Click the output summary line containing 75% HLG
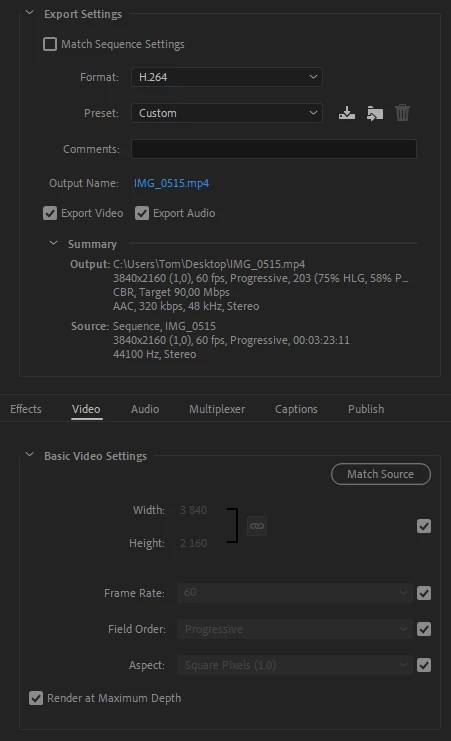Viewport: 451px width, 741px height. [260, 278]
